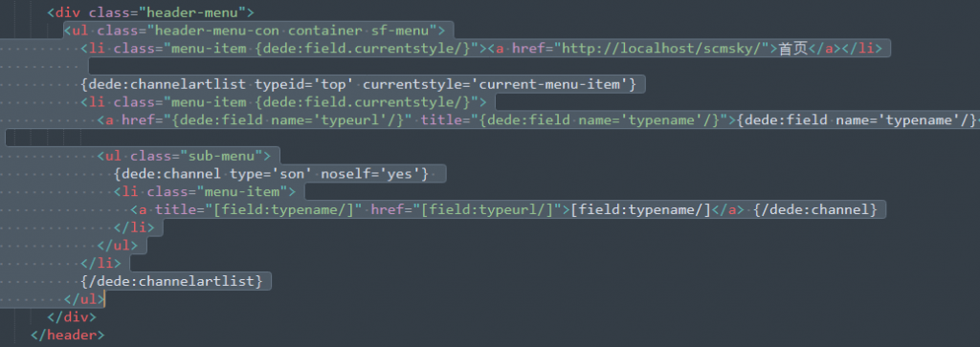Click the dede:field.currentstyle in first li
980x347 pixels.
[x=363, y=48]
